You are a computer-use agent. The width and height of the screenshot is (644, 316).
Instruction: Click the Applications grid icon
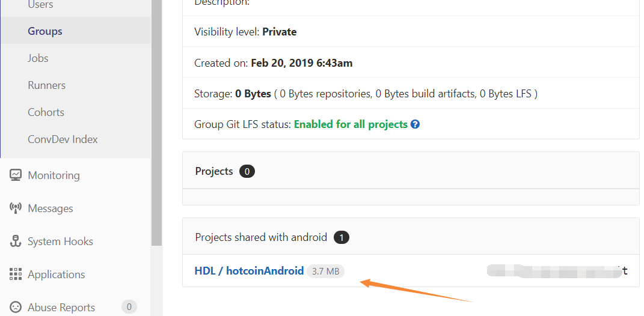point(16,274)
